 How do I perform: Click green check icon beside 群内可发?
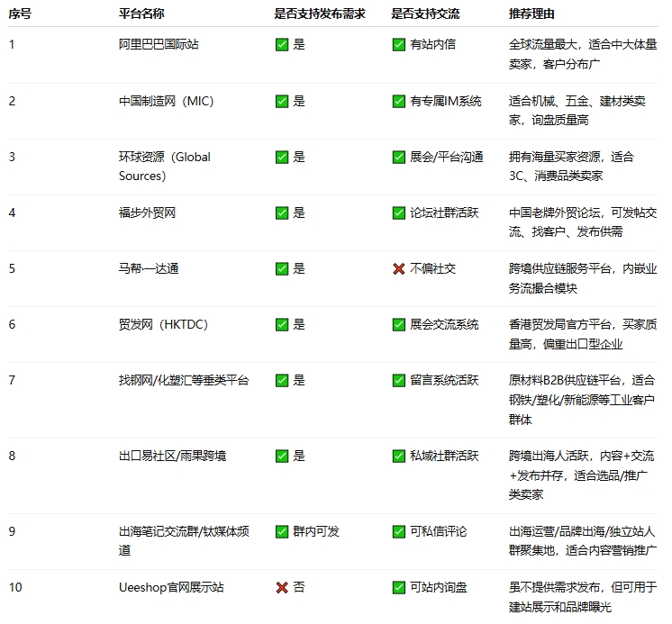[282, 532]
